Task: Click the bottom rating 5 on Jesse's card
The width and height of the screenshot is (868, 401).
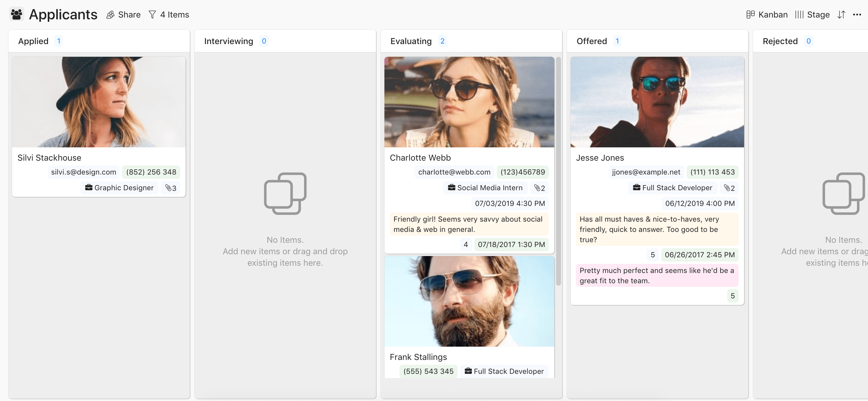Action: point(733,296)
